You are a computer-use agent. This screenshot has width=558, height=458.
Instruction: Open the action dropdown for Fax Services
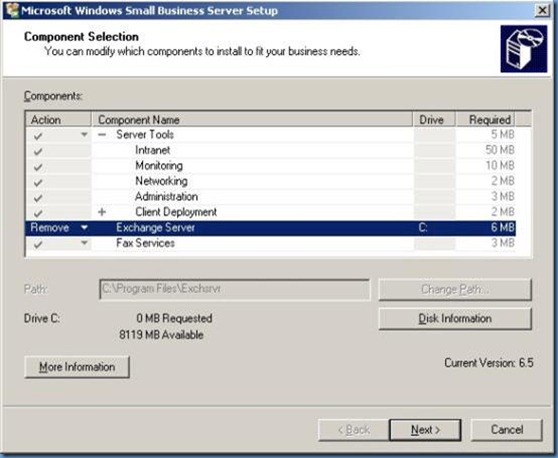[84, 243]
